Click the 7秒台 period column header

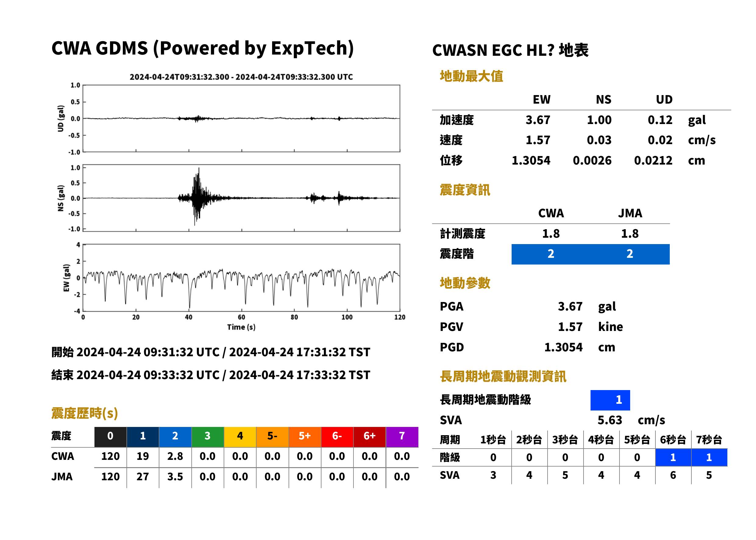click(x=709, y=439)
